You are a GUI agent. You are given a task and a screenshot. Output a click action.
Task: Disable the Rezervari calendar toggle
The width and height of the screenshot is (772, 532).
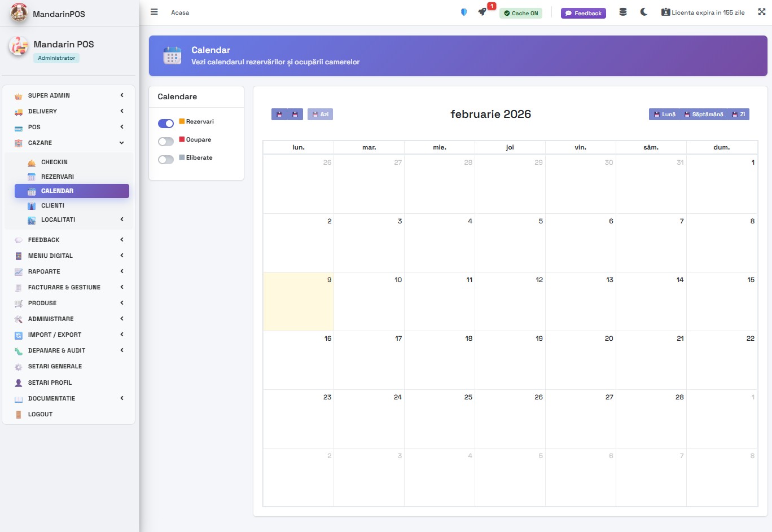(x=165, y=123)
